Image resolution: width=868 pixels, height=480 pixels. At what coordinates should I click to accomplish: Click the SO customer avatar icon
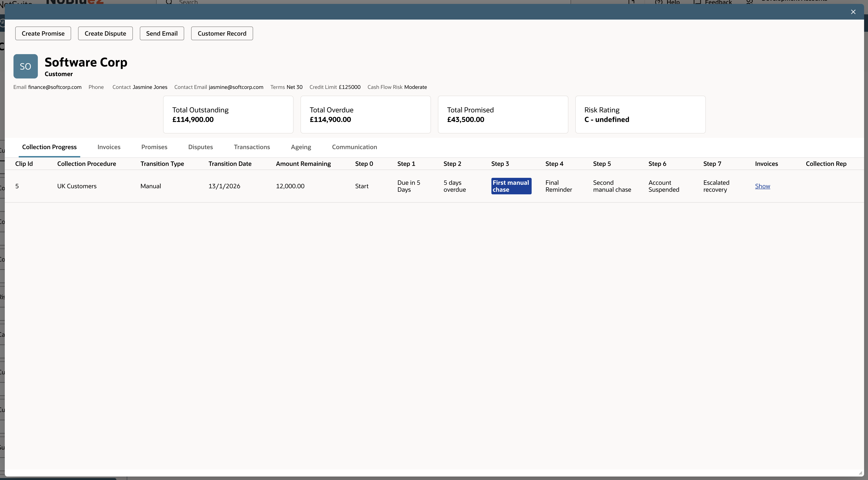click(x=26, y=66)
